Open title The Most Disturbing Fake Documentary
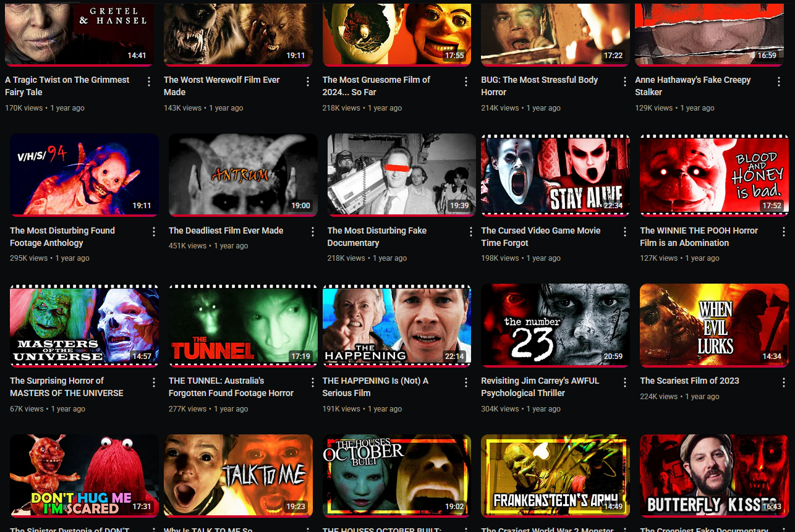This screenshot has height=532, width=795. (x=377, y=237)
